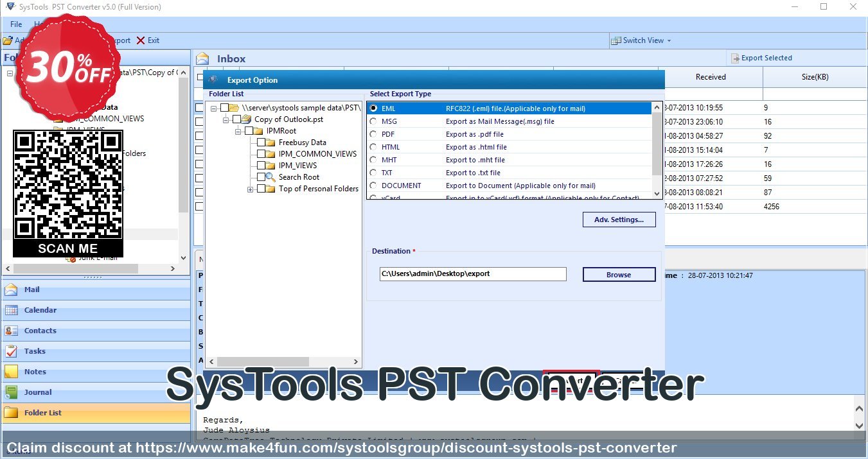Check the IPMRoot folder checkbox
The height and width of the screenshot is (459, 868).
point(249,131)
